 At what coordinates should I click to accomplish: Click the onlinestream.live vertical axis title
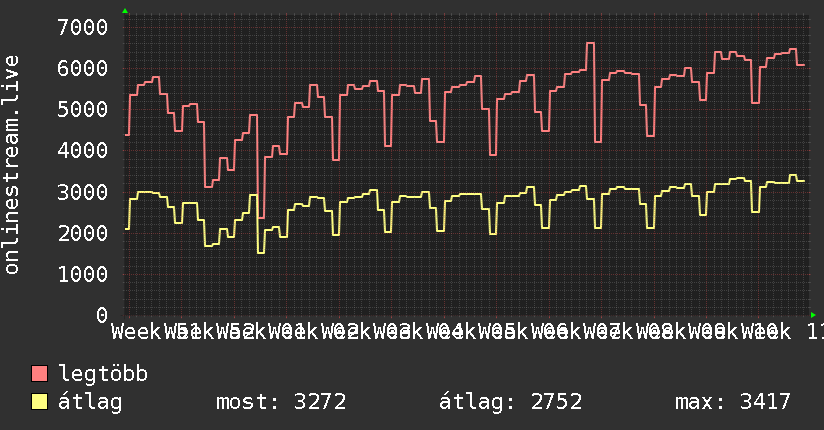click(11, 165)
